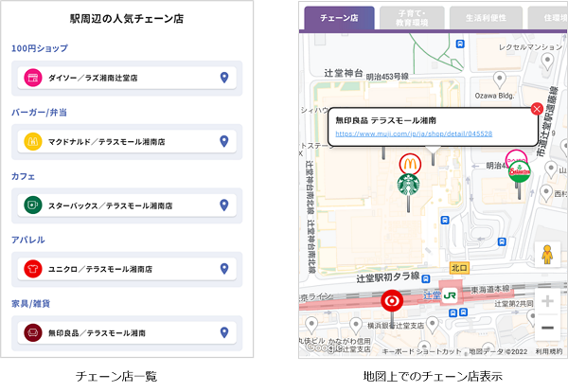The height and width of the screenshot is (392, 568).
Task: Switch to the 住環境 tab
Action: click(x=548, y=18)
